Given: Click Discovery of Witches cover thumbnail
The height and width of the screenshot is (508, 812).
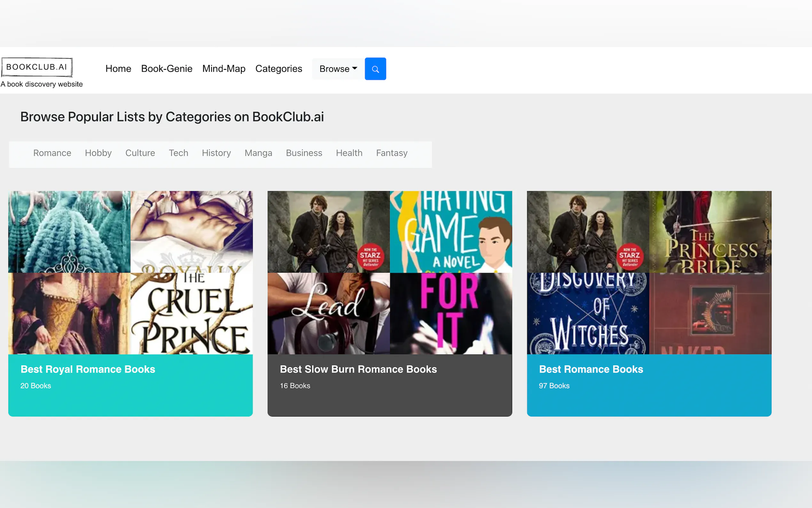Looking at the screenshot, I should [588, 313].
